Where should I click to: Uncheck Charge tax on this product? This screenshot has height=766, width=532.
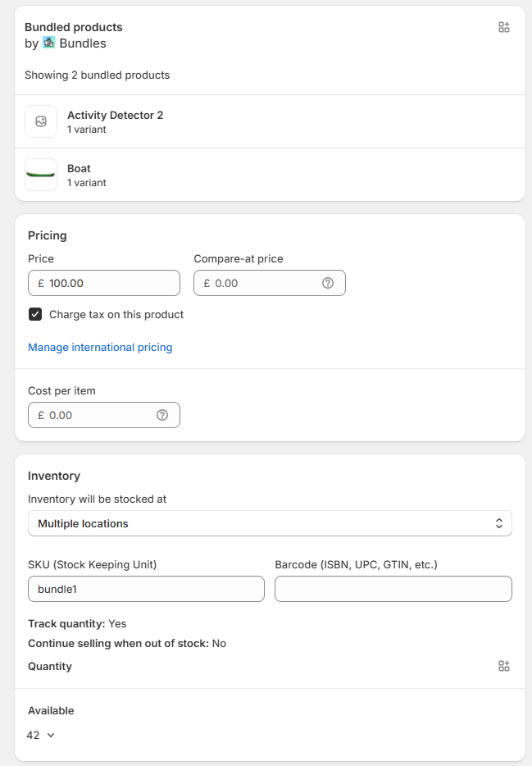[x=35, y=314]
